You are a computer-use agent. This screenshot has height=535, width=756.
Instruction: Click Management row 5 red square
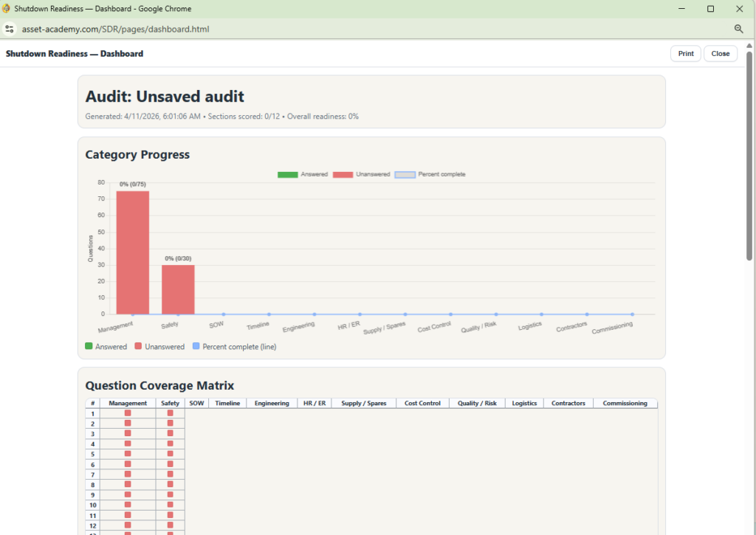[x=128, y=454]
